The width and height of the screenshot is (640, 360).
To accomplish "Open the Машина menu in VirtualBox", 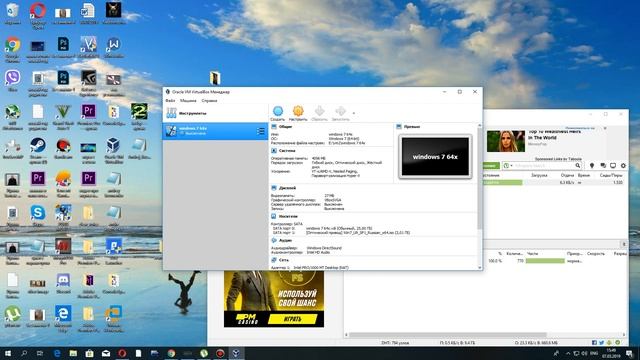I will tap(188, 100).
